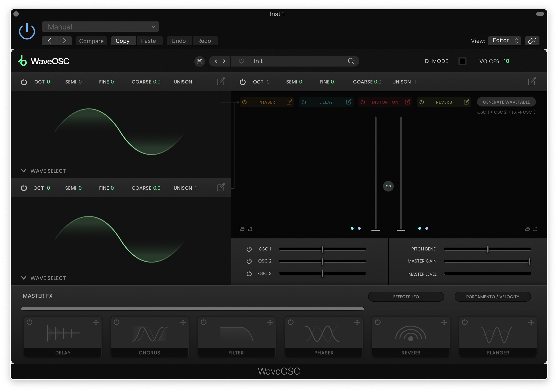558x392 pixels.
Task: Edit the Distortion effect settings pencil icon
Action: [x=407, y=102]
